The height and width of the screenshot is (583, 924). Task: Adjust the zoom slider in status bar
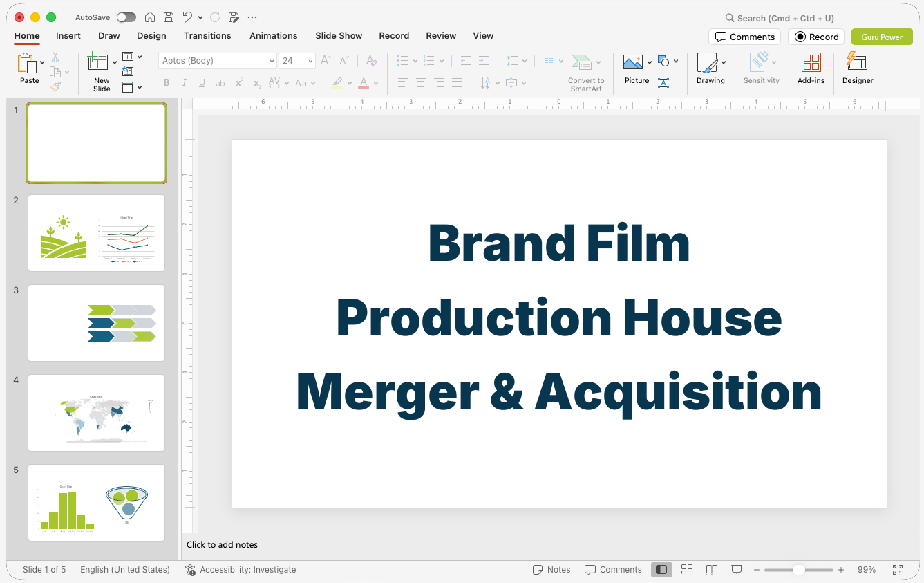[x=799, y=570]
